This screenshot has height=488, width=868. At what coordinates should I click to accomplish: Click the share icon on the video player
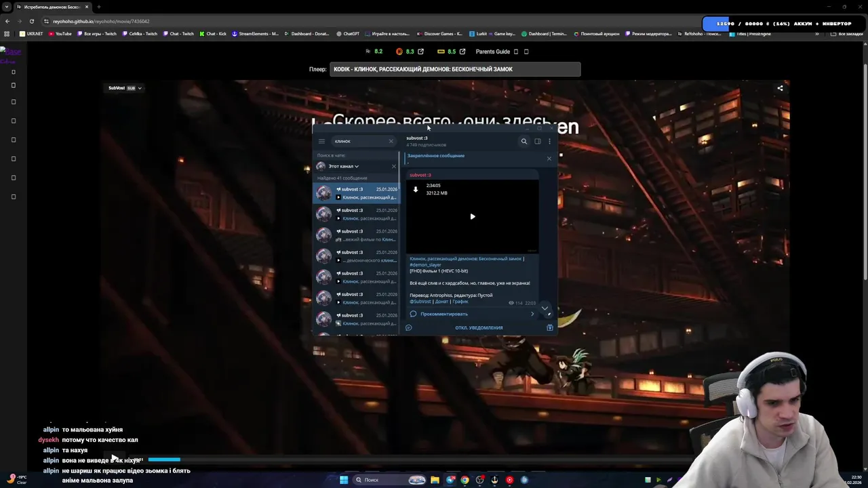[x=780, y=88]
